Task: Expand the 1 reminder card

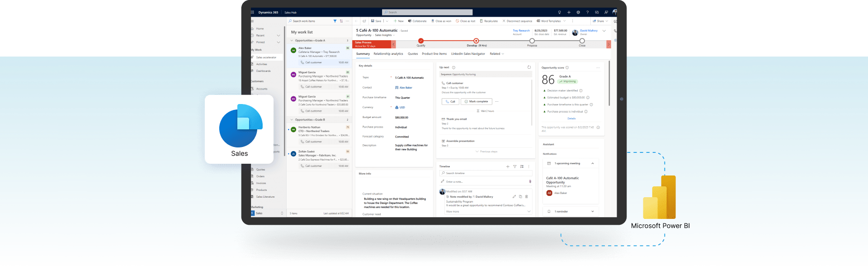Action: pyautogui.click(x=592, y=211)
